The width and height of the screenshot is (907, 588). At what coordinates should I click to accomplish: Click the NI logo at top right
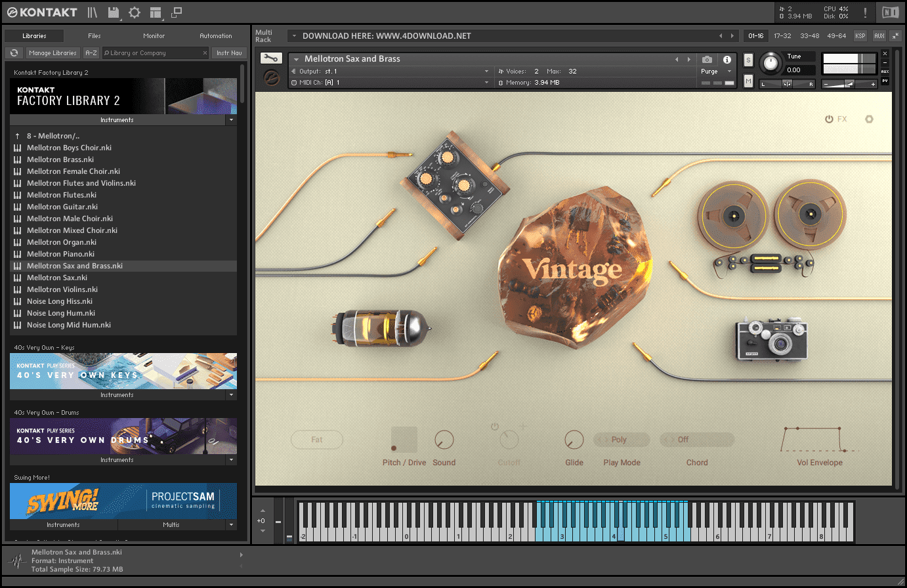tap(890, 12)
